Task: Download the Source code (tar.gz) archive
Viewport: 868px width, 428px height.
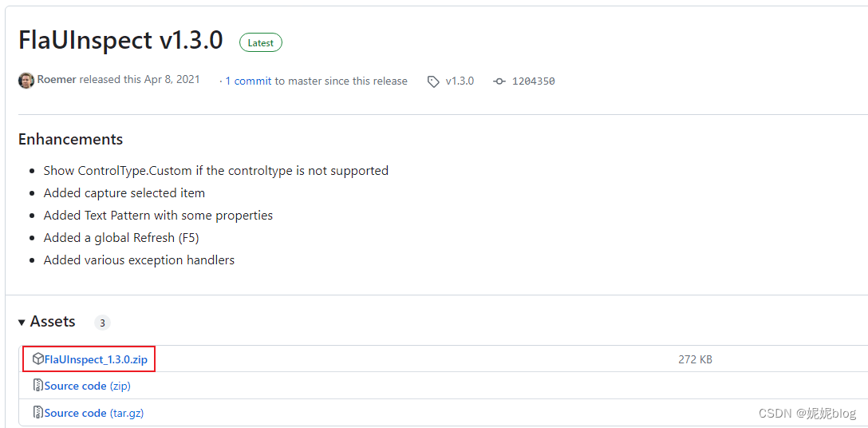Action: point(76,413)
